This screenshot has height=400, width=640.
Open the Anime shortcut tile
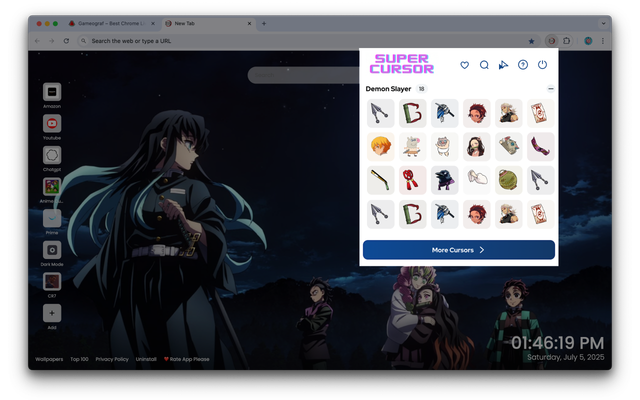click(x=52, y=187)
